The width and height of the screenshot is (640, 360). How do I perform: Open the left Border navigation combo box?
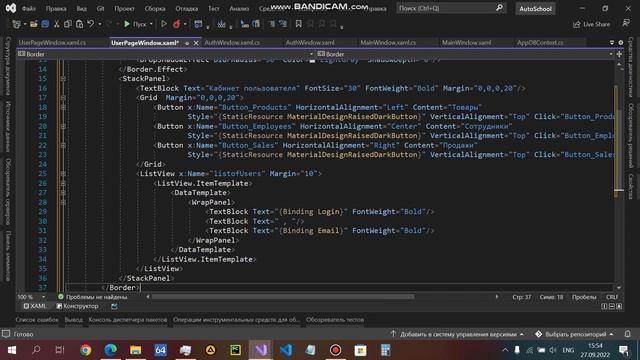pos(166,54)
